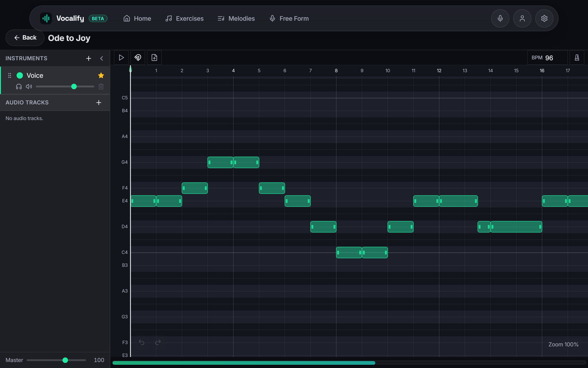Select the first G4 note at bar 3
588x368 pixels.
click(220, 162)
